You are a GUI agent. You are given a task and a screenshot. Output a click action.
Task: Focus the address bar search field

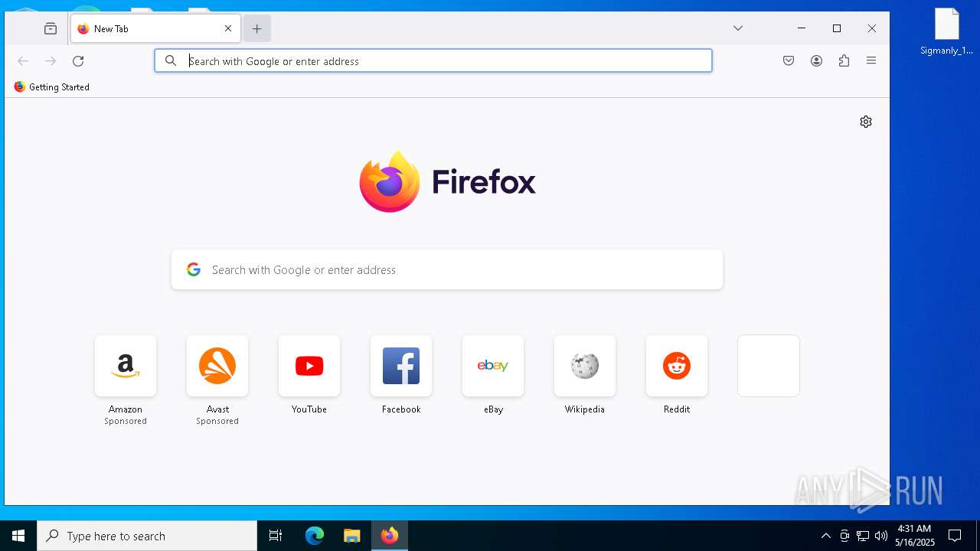(433, 60)
